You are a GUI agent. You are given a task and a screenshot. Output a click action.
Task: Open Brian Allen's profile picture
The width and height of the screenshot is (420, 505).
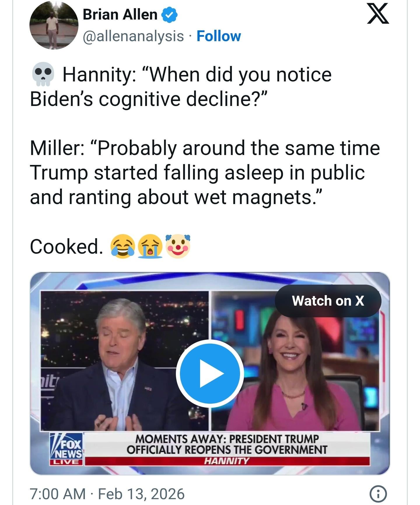pos(54,25)
